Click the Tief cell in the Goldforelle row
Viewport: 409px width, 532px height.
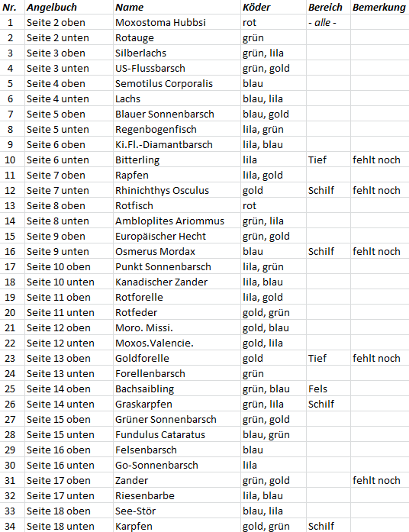coord(328,358)
